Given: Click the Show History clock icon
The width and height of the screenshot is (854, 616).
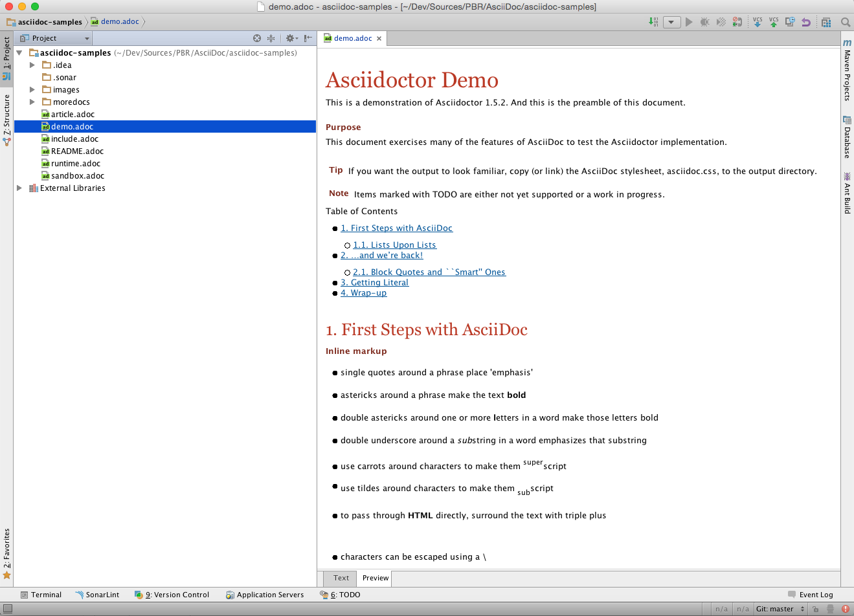Looking at the screenshot, I should click(790, 22).
